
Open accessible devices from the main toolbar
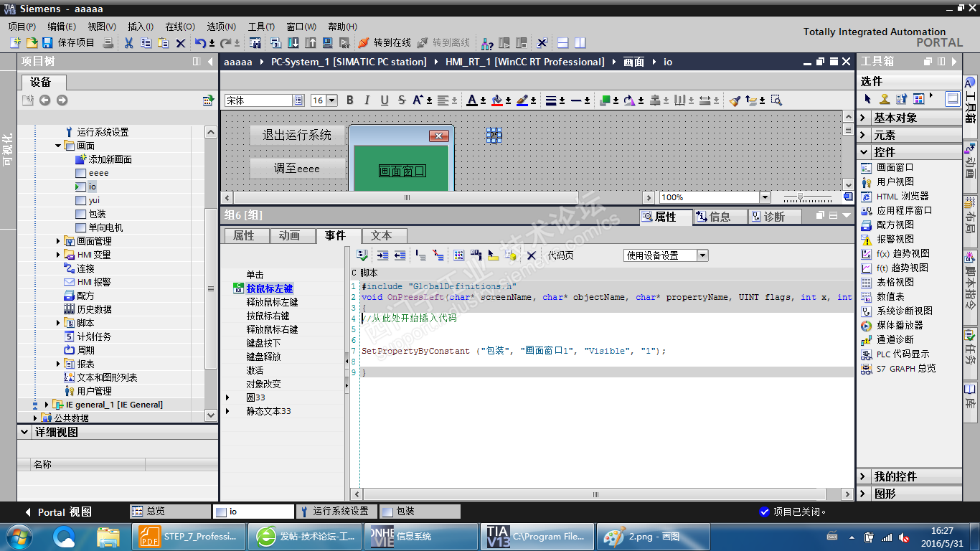pyautogui.click(x=487, y=43)
